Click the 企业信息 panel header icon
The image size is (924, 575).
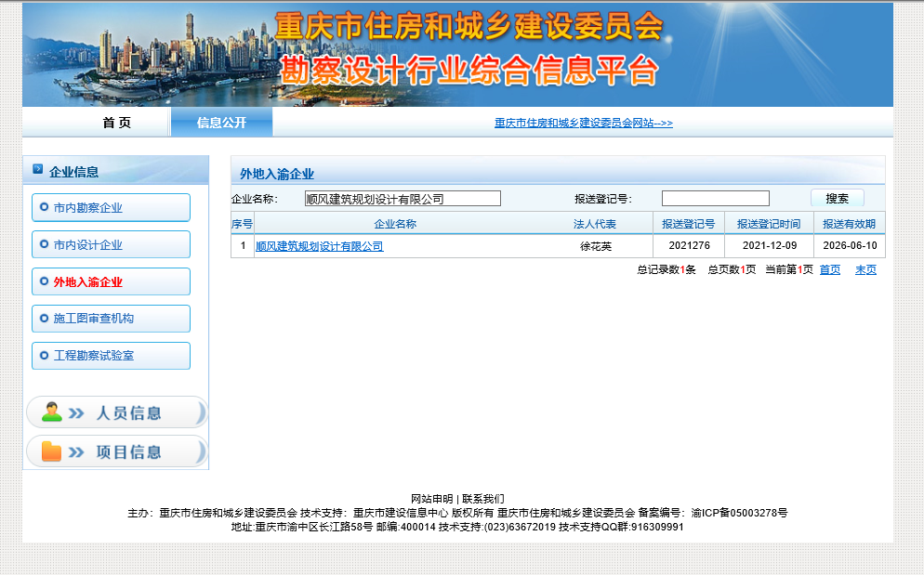[x=38, y=170]
